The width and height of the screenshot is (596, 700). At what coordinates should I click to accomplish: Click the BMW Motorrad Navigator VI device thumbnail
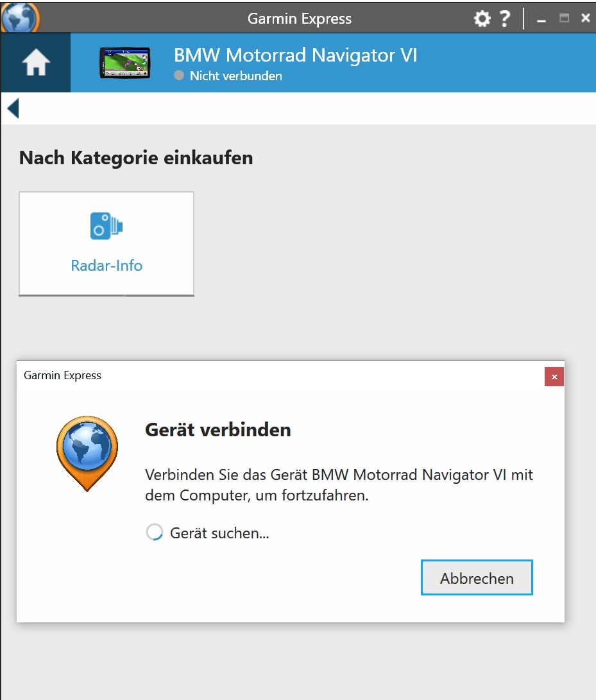pos(124,62)
